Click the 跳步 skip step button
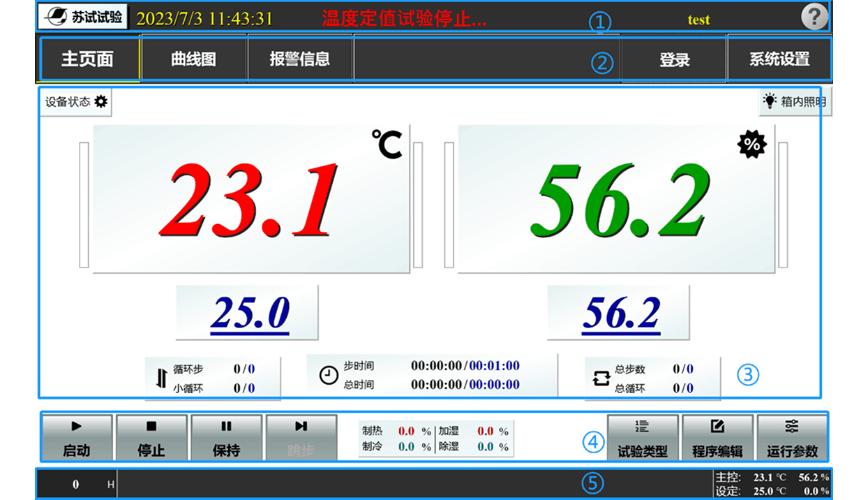Viewport: 868px width, 500px height. tap(301, 439)
